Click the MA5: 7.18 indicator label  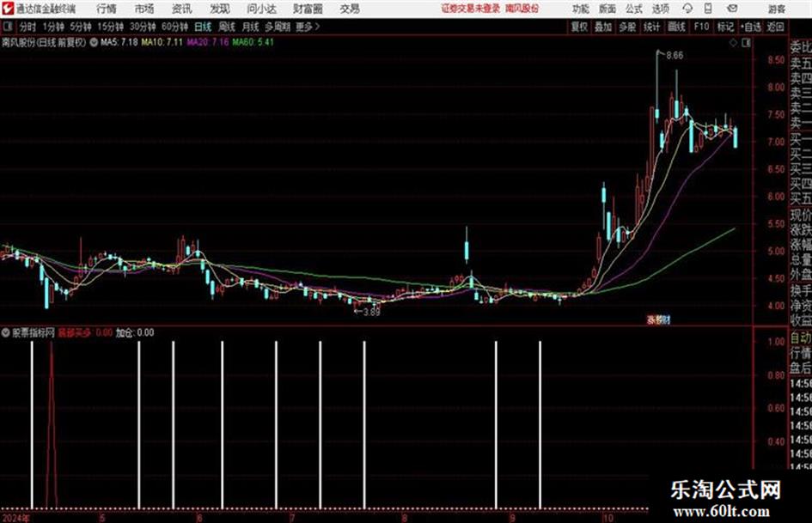tap(119, 42)
